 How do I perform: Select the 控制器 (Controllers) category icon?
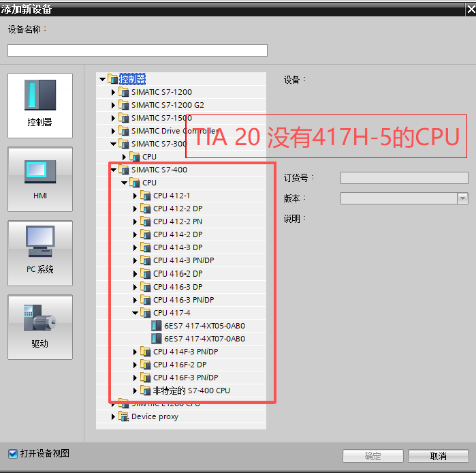click(40, 106)
